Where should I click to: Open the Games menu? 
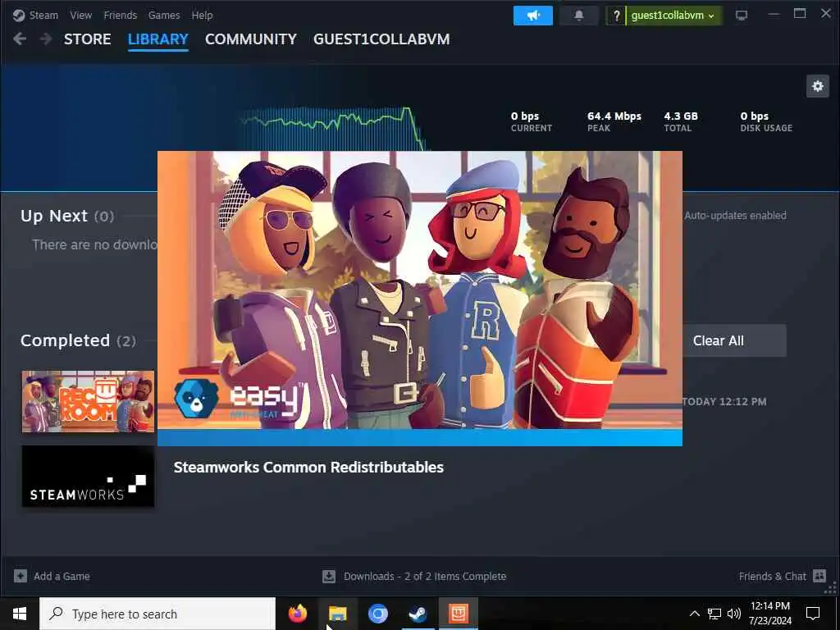click(164, 15)
